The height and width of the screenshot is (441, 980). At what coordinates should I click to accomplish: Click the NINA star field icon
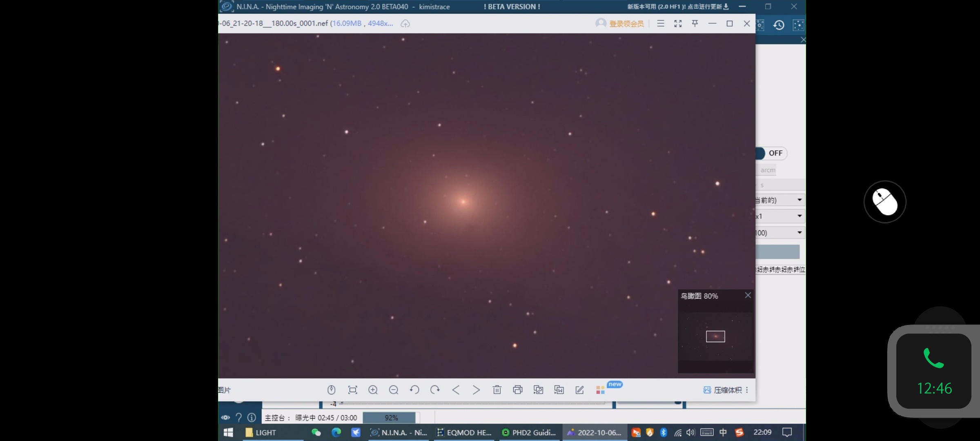798,25
